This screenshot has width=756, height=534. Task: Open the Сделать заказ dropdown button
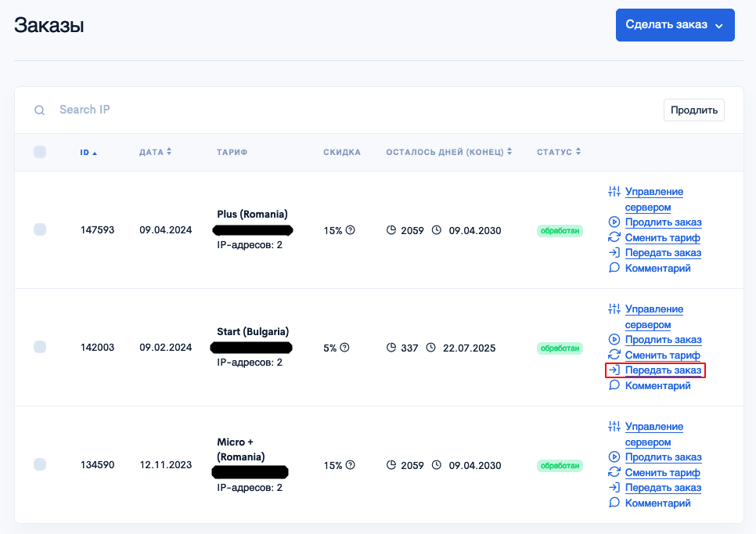click(675, 25)
